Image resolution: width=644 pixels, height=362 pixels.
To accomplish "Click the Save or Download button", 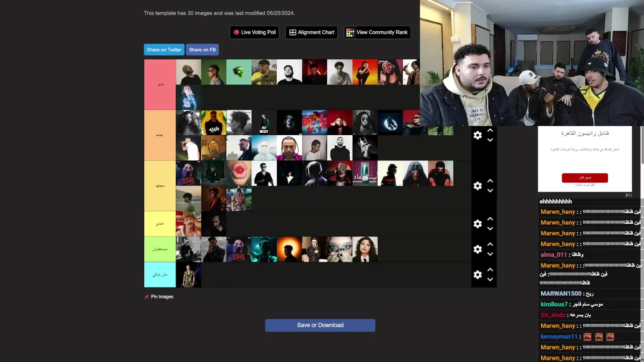I will tap(320, 325).
